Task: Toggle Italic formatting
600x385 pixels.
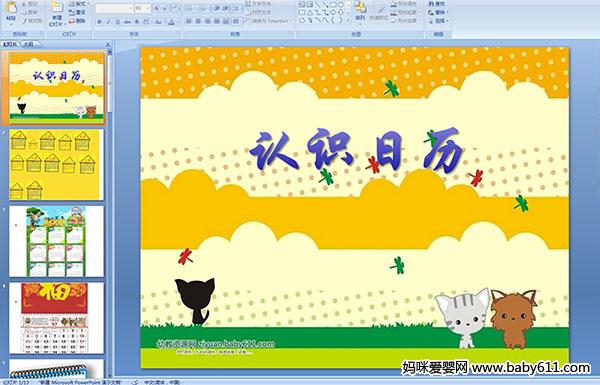Action: coord(108,22)
